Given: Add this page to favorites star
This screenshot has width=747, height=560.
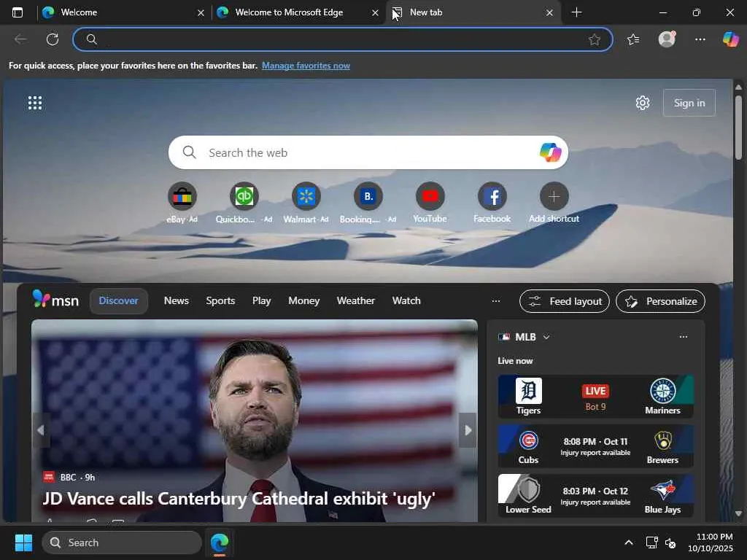Looking at the screenshot, I should point(594,39).
